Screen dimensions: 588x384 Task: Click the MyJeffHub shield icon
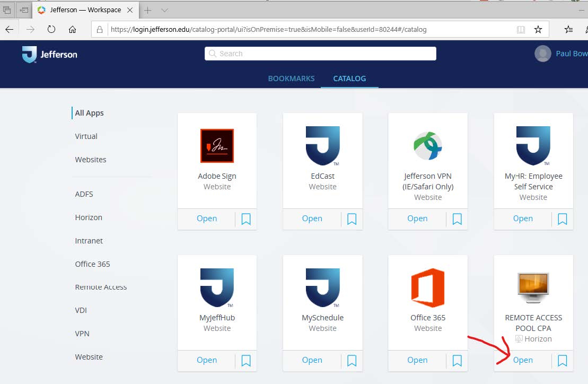[x=217, y=287]
